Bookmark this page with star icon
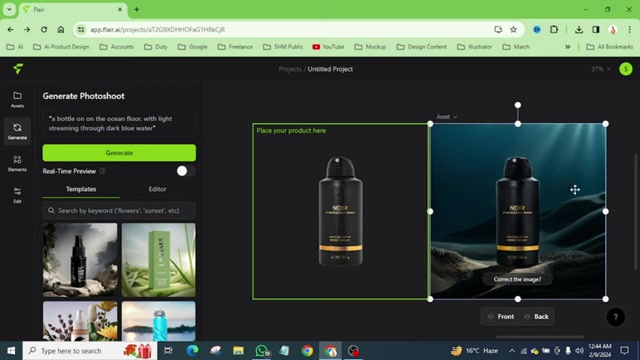The height and width of the screenshot is (360, 640). [x=513, y=29]
